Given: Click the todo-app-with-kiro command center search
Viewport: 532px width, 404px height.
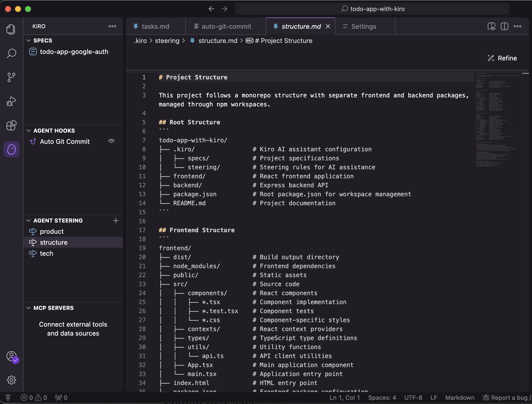Looking at the screenshot, I should click(x=372, y=9).
